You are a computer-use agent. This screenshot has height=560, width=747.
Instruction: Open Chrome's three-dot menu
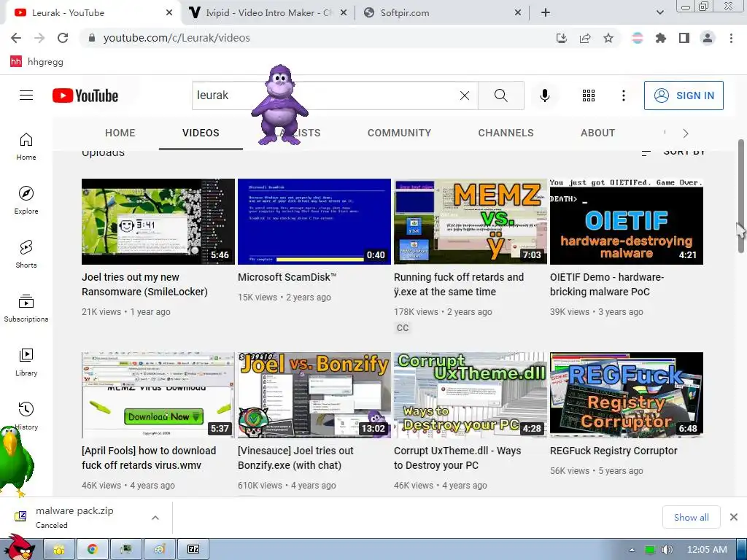pyautogui.click(x=731, y=38)
